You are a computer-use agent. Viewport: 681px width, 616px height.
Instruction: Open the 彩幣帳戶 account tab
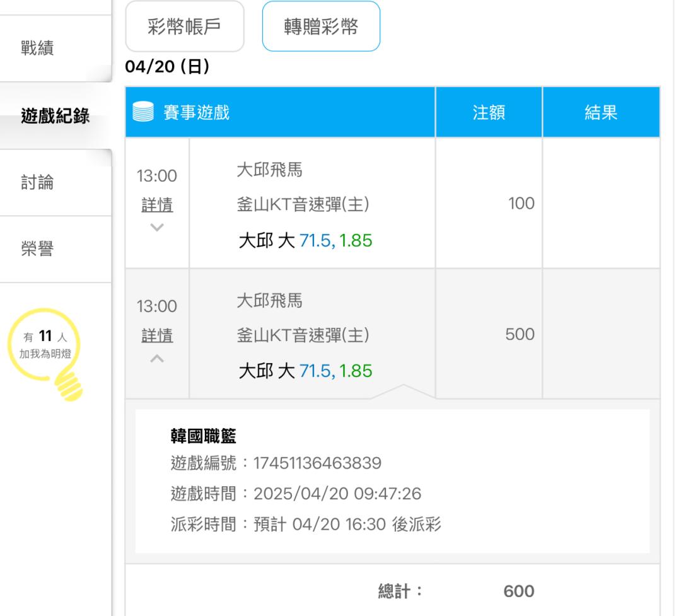tap(185, 26)
